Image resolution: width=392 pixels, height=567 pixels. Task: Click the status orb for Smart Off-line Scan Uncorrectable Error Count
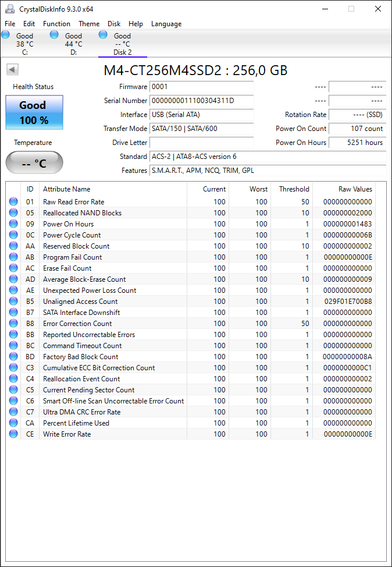(13, 401)
